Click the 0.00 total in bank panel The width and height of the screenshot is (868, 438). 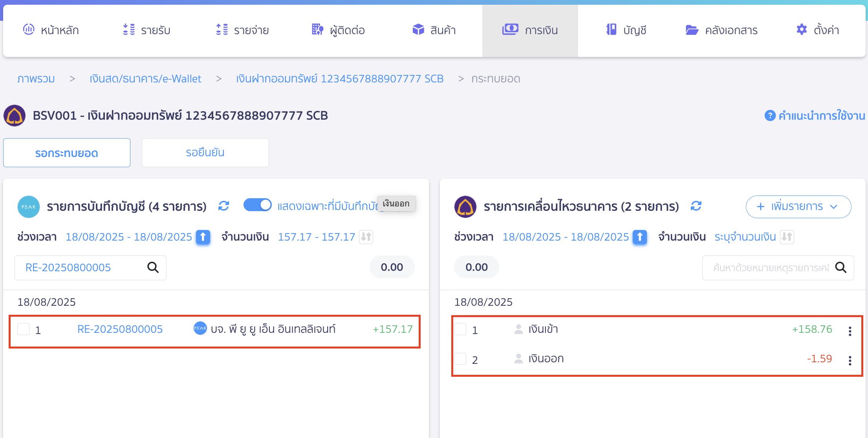[477, 267]
